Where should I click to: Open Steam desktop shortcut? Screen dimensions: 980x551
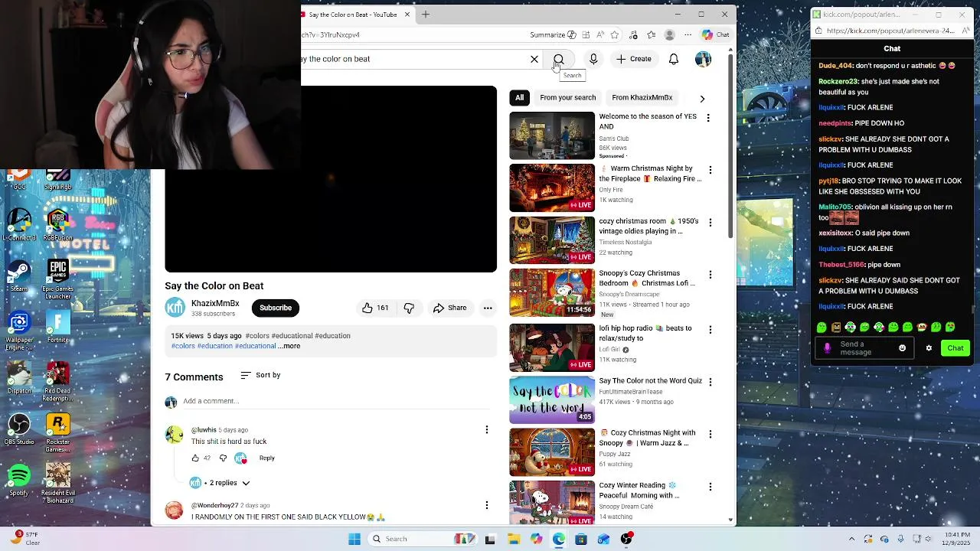[19, 276]
